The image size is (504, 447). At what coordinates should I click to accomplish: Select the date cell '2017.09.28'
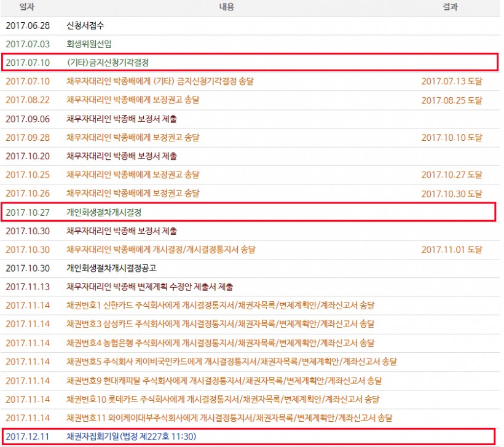[x=28, y=138]
